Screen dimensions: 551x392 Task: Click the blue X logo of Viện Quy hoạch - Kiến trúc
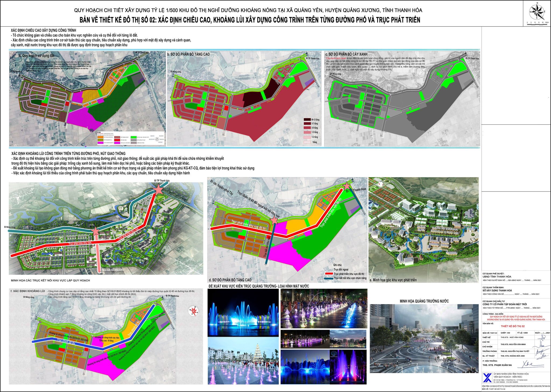coord(487,377)
